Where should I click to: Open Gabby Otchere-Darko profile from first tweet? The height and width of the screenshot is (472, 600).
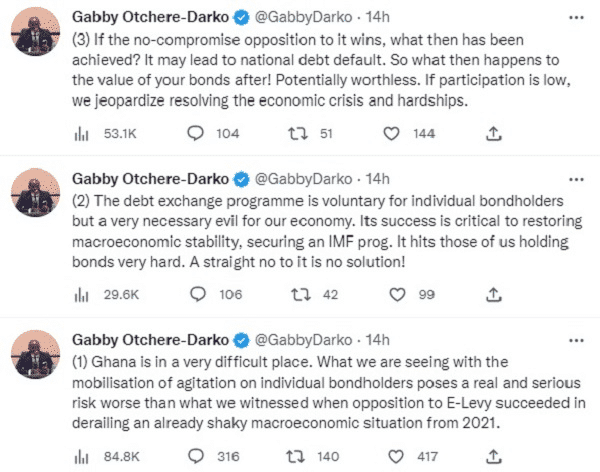pyautogui.click(x=150, y=18)
